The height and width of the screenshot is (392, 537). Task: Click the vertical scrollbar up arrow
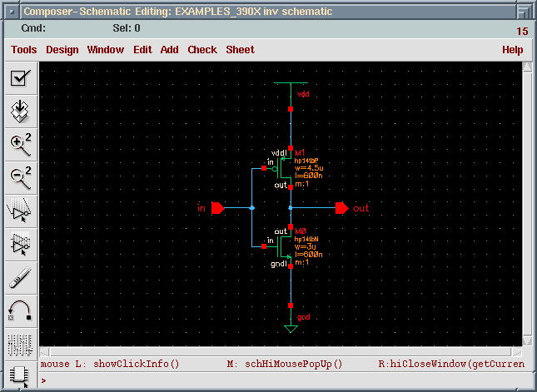click(527, 67)
